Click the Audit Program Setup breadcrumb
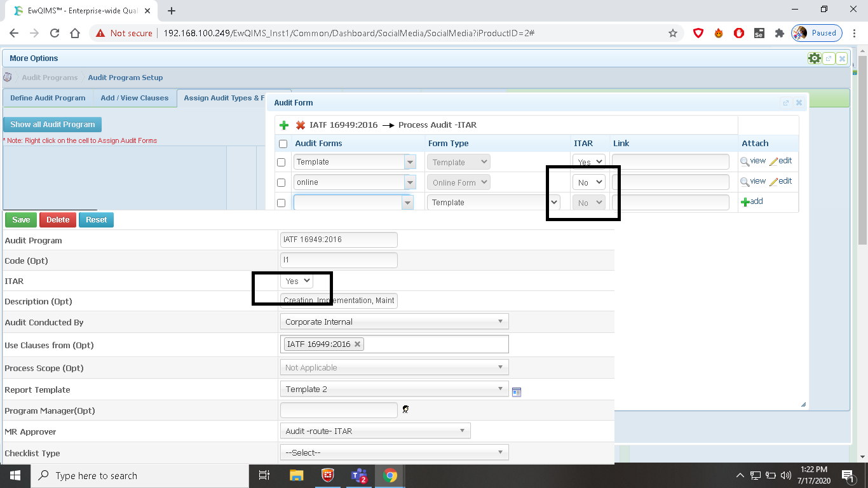Screen dimensions: 868x488 click(125, 78)
